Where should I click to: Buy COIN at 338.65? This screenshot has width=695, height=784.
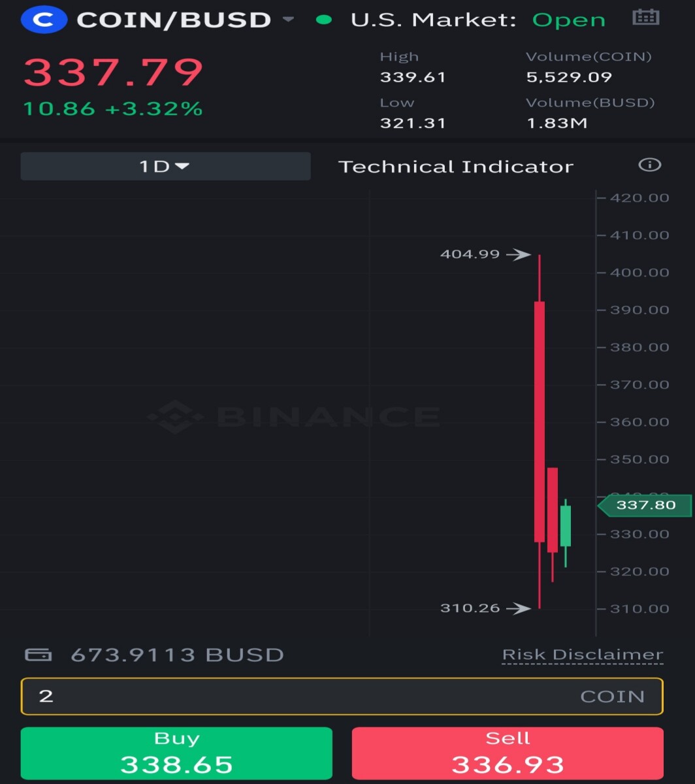pyautogui.click(x=176, y=753)
